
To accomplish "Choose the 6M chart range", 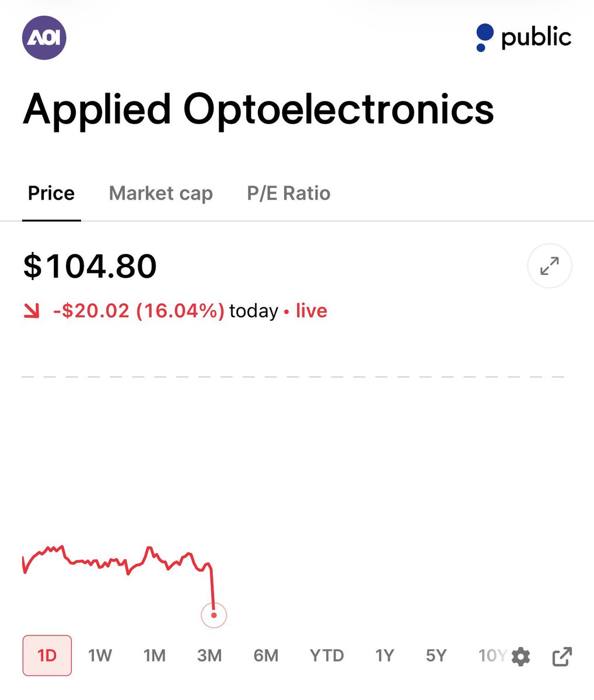I will (x=266, y=656).
